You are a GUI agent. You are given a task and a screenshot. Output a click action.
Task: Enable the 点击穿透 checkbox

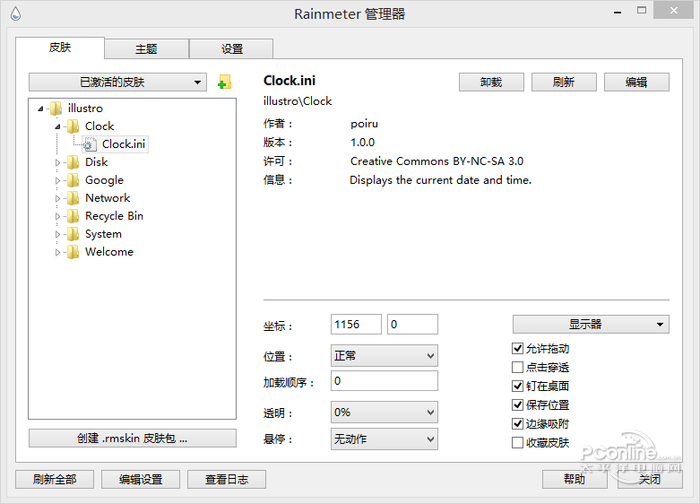(x=517, y=367)
